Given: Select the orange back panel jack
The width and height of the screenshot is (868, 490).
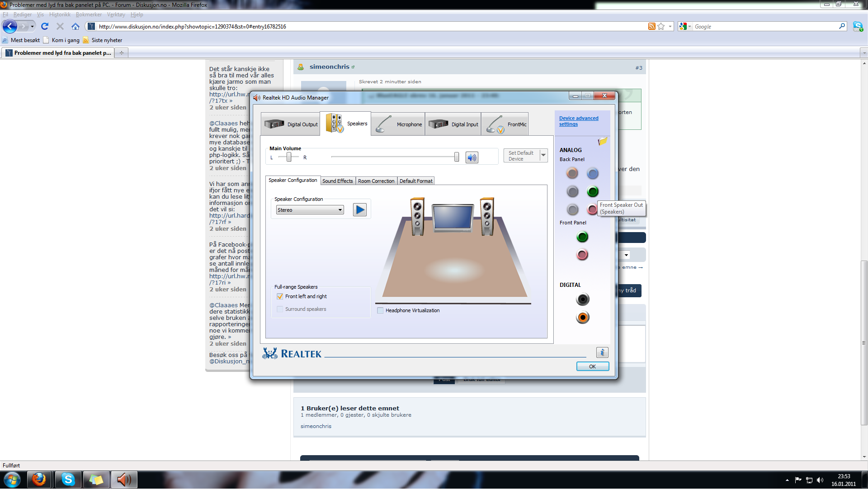Looking at the screenshot, I should (572, 173).
